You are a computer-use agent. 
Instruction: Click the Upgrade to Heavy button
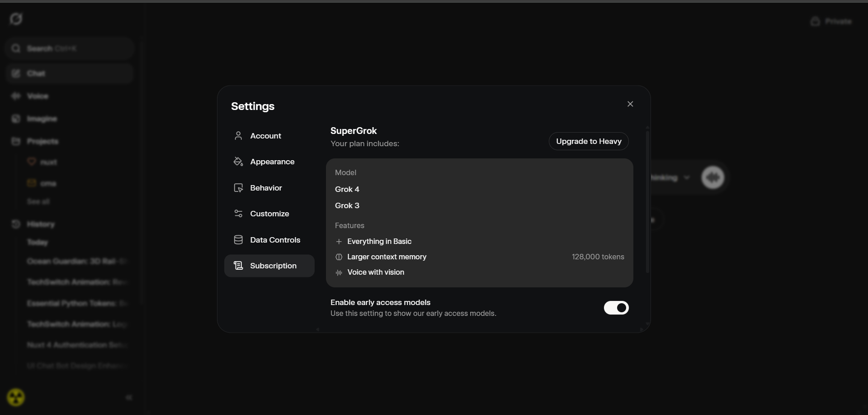589,141
